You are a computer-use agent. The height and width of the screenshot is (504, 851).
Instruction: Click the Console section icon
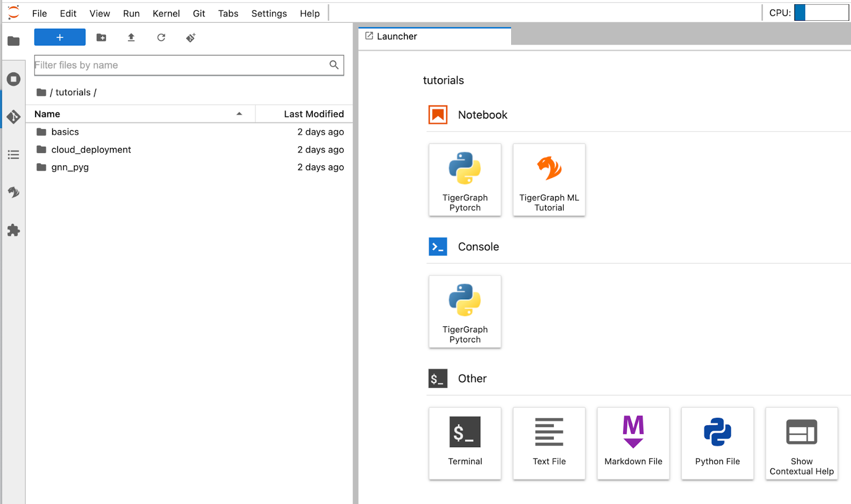click(438, 247)
